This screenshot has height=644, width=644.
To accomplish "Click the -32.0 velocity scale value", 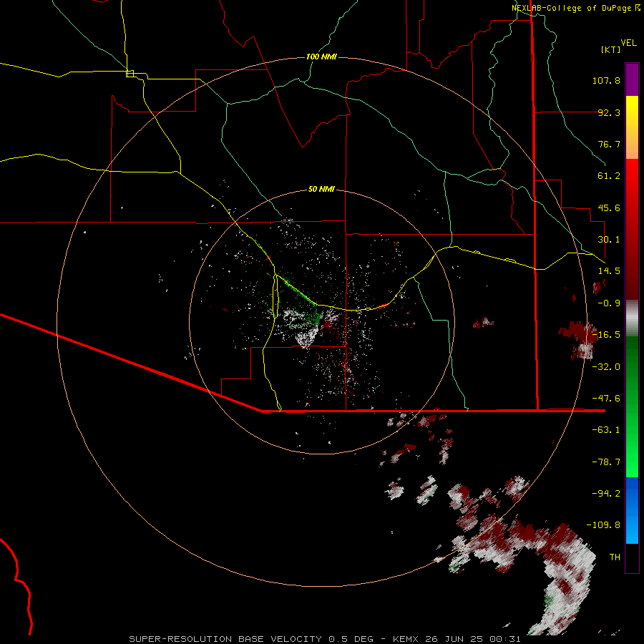I will 606,367.
